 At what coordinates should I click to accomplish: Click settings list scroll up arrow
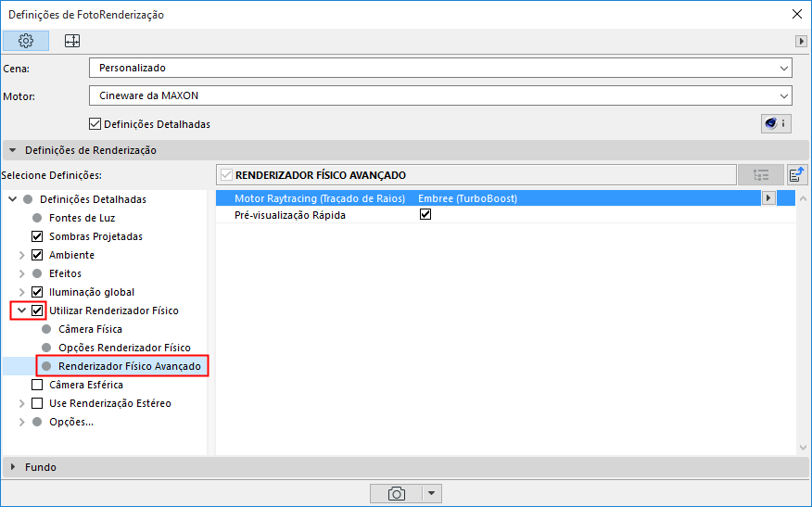tap(803, 198)
